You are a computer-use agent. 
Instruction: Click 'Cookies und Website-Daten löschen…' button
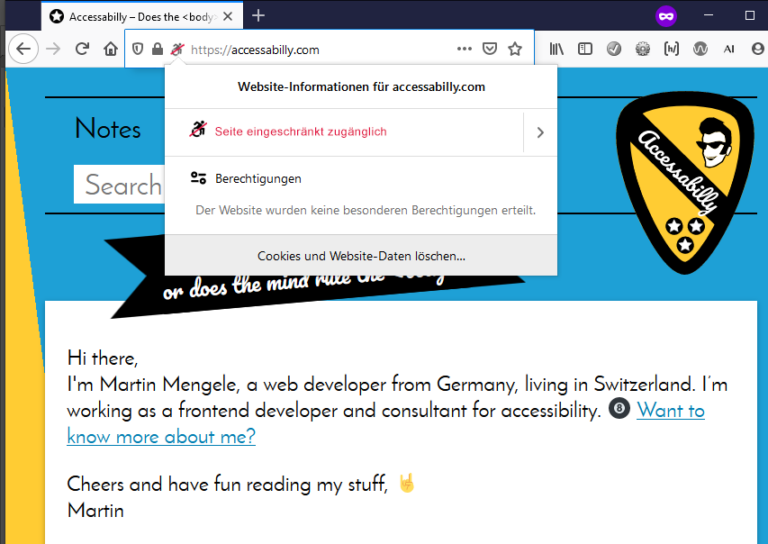(361, 256)
